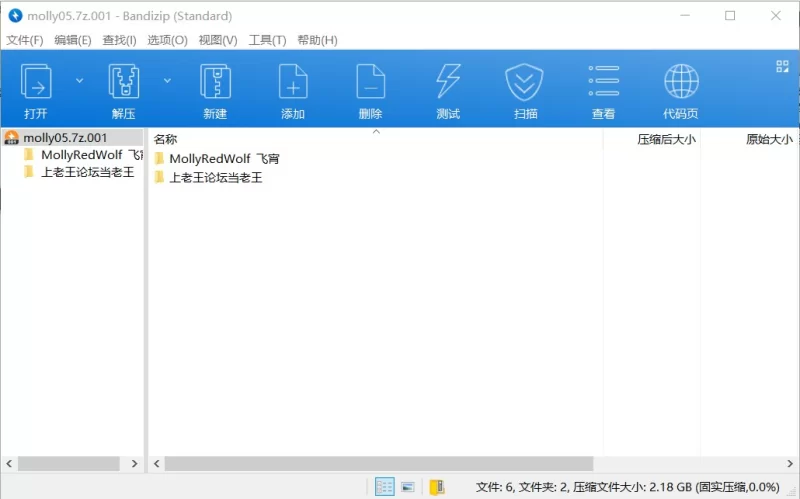Close the Bandizip window
This screenshot has height=499, width=800.
click(x=776, y=16)
